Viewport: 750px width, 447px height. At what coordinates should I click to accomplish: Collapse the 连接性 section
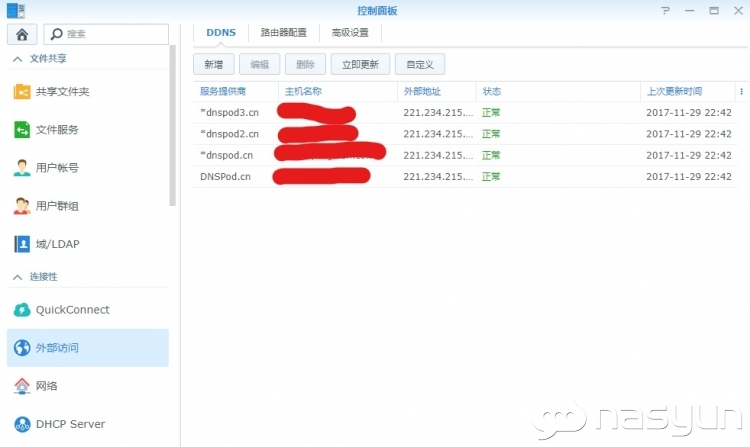pyautogui.click(x=17, y=277)
